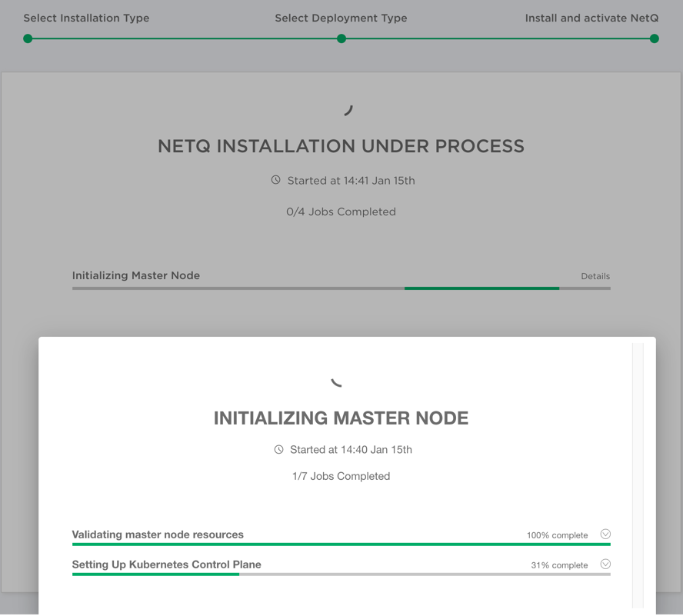Image resolution: width=683 pixels, height=616 pixels.
Task: Click the 0/4 Jobs Completed text
Action: point(341,211)
